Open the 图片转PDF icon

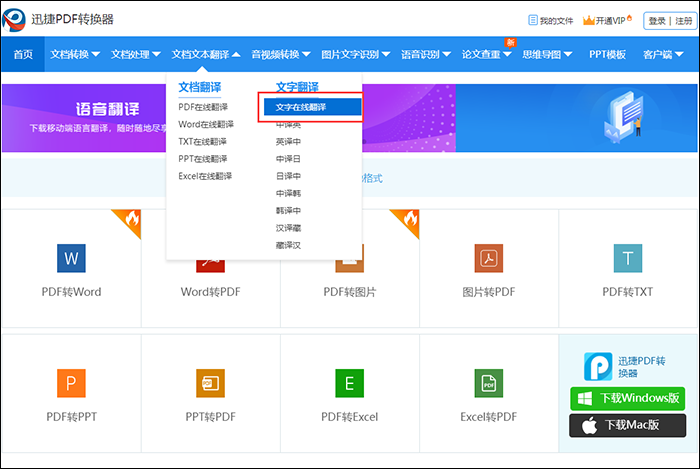click(489, 258)
